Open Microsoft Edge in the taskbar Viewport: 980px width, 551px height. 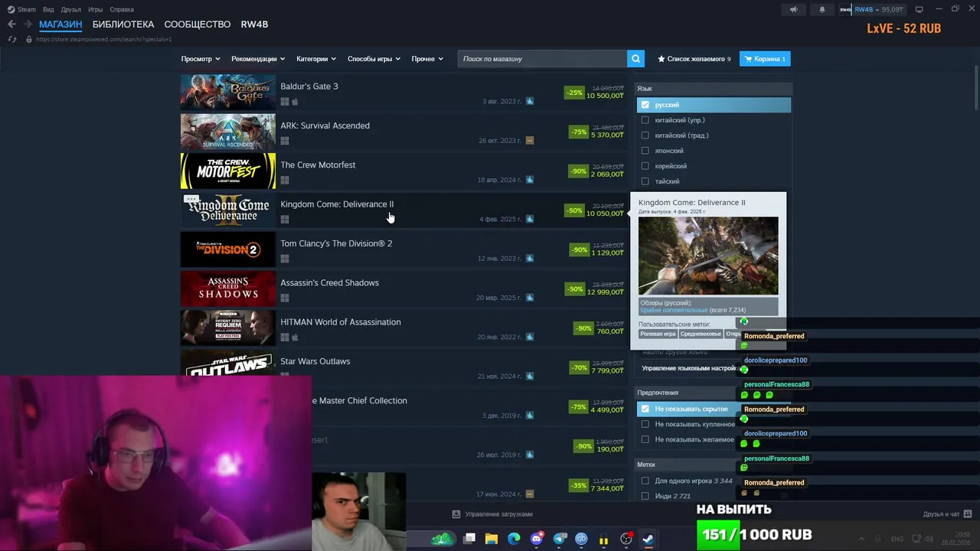pyautogui.click(x=514, y=539)
